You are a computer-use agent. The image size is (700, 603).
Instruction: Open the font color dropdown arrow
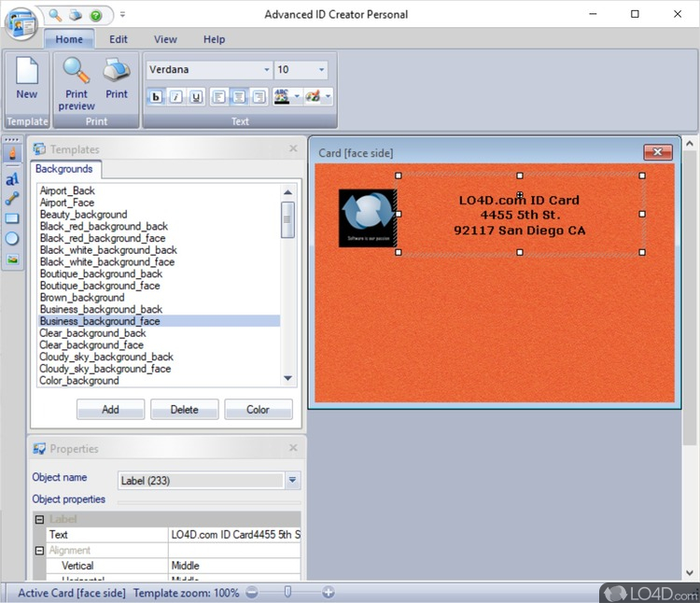(297, 96)
